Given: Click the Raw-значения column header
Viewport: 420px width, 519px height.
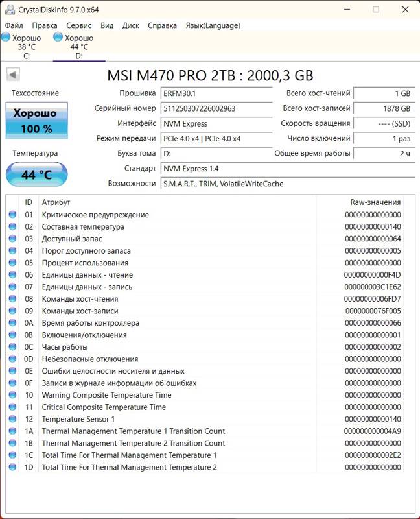Looking at the screenshot, I should coord(375,202).
